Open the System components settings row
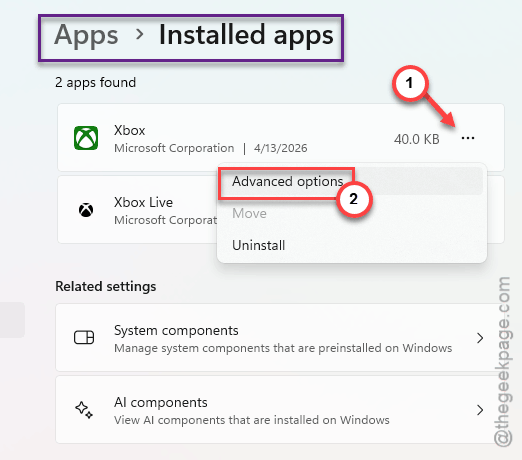 tap(280, 337)
